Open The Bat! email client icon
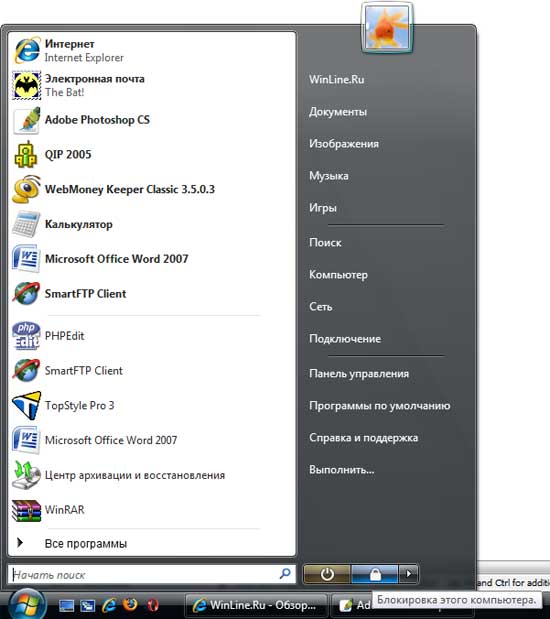Viewport: 550px width, 619px height. pyautogui.click(x=26, y=85)
